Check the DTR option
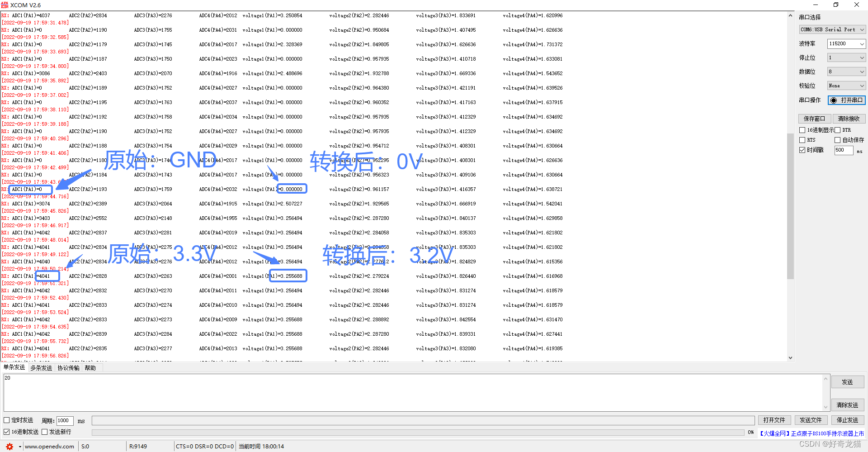Screen dimensions: 868x452 pos(837,130)
